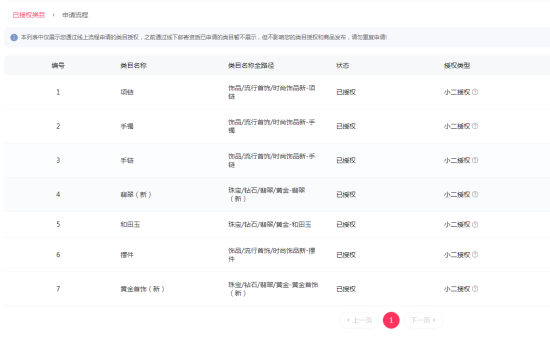The width and height of the screenshot is (550, 360).
Task: Open the help icon in the 项链 row
Action: point(475,92)
